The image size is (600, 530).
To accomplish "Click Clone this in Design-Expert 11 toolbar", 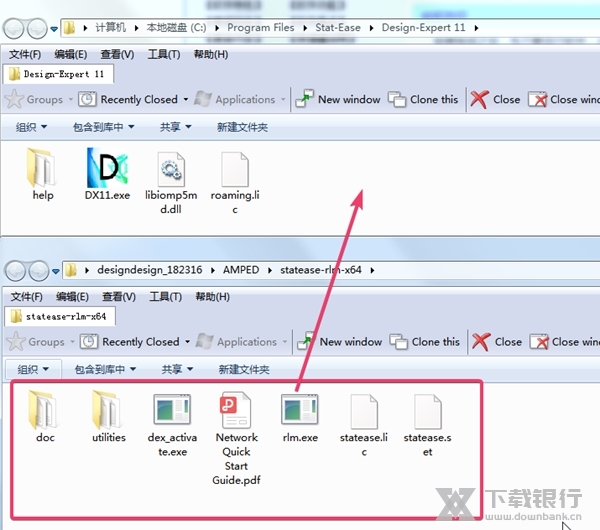I will coord(423,99).
